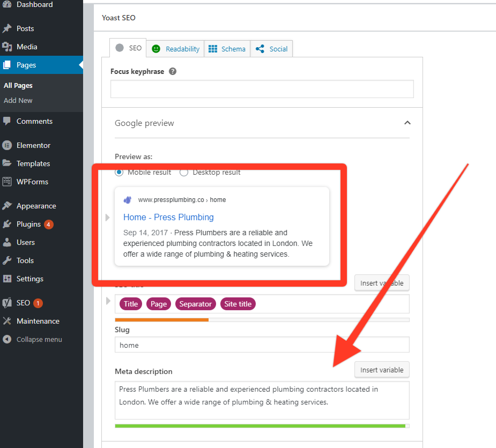Click the Focus keyphrase help icon
The height and width of the screenshot is (448, 496).
[173, 71]
